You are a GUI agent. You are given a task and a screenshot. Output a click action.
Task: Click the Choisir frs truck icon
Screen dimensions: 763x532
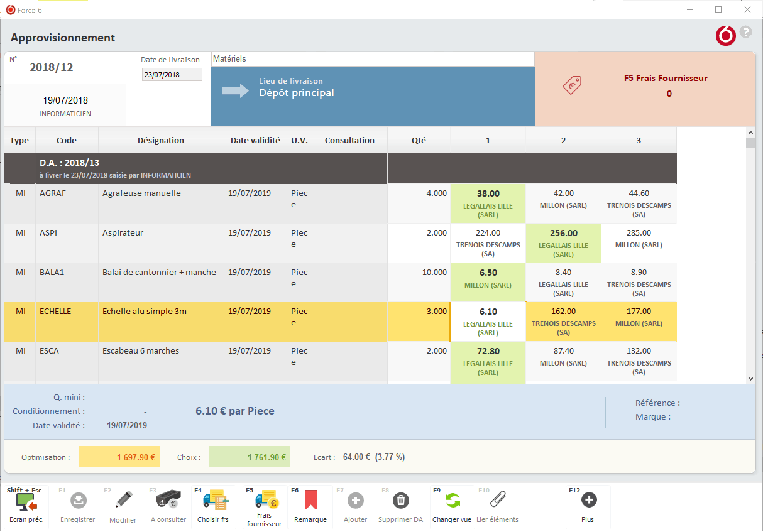point(216,500)
